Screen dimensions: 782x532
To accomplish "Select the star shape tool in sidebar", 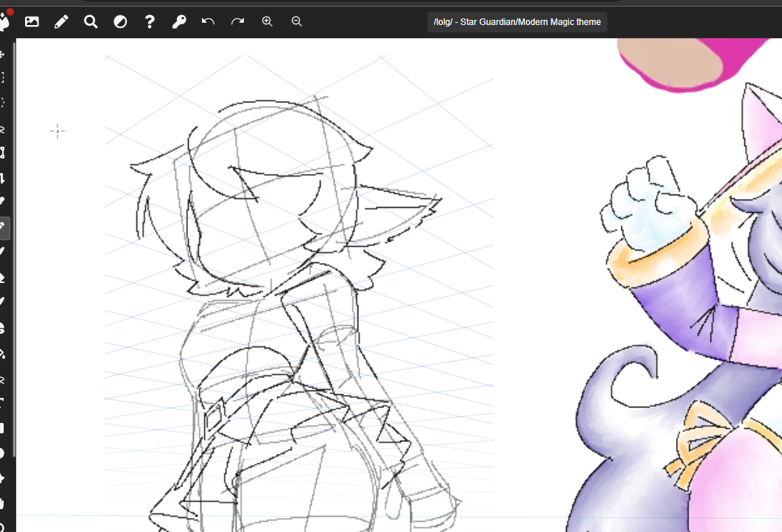I will point(2,478).
